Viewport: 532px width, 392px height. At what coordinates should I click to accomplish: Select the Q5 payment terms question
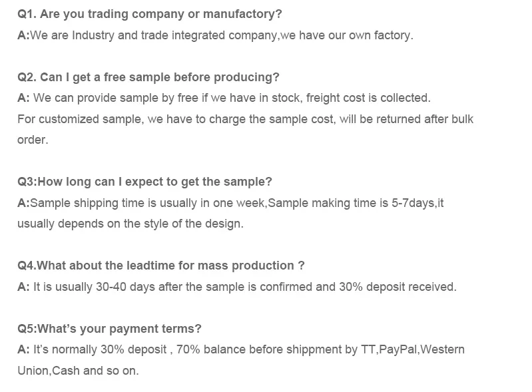pyautogui.click(x=109, y=328)
